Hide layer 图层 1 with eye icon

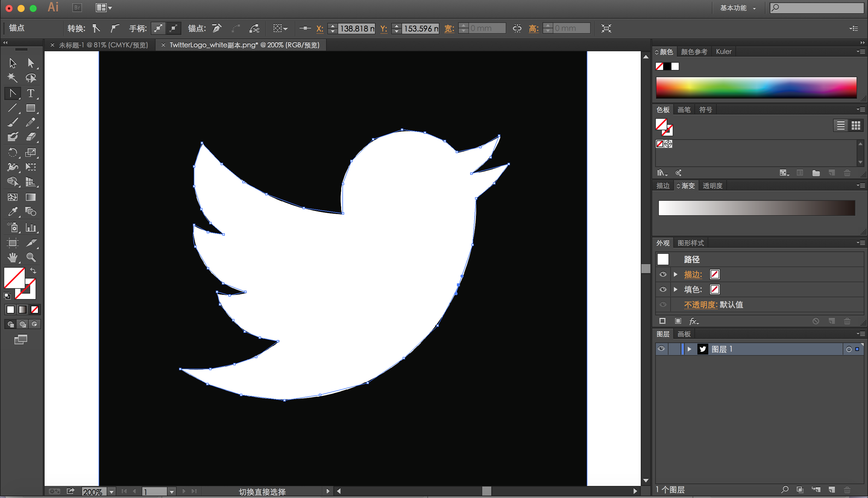pos(661,349)
